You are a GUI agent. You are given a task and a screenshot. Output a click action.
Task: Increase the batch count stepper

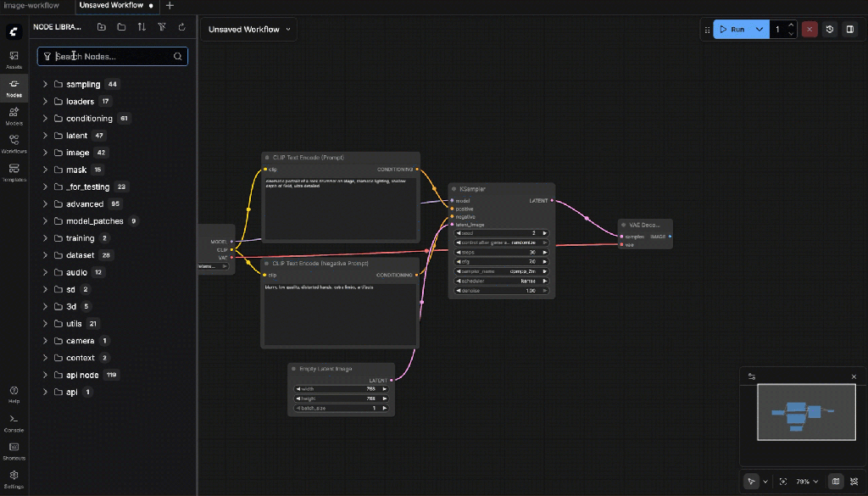click(792, 25)
